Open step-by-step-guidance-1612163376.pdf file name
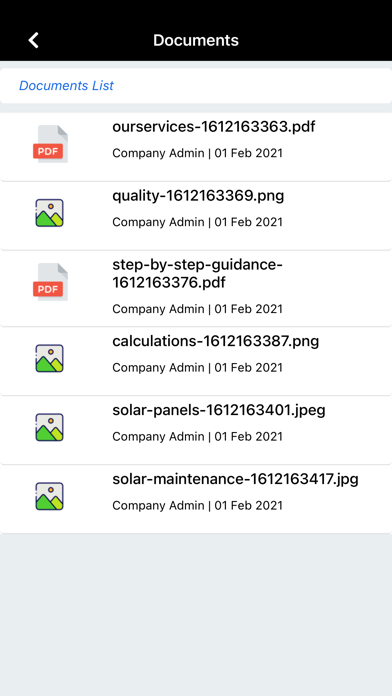 click(198, 273)
